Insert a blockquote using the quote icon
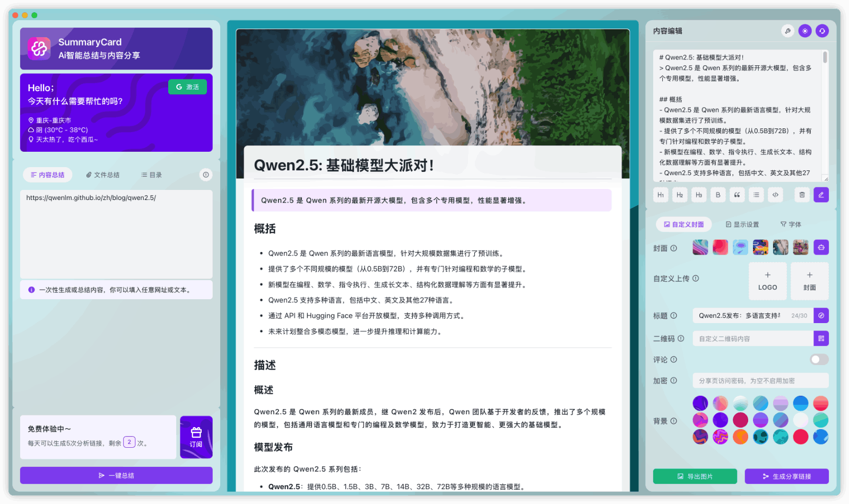 pos(737,195)
